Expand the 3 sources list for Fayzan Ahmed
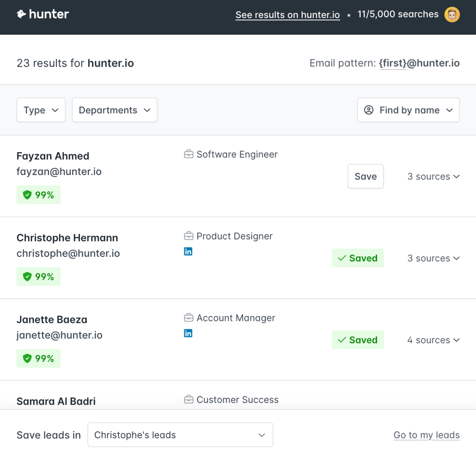 (x=434, y=176)
